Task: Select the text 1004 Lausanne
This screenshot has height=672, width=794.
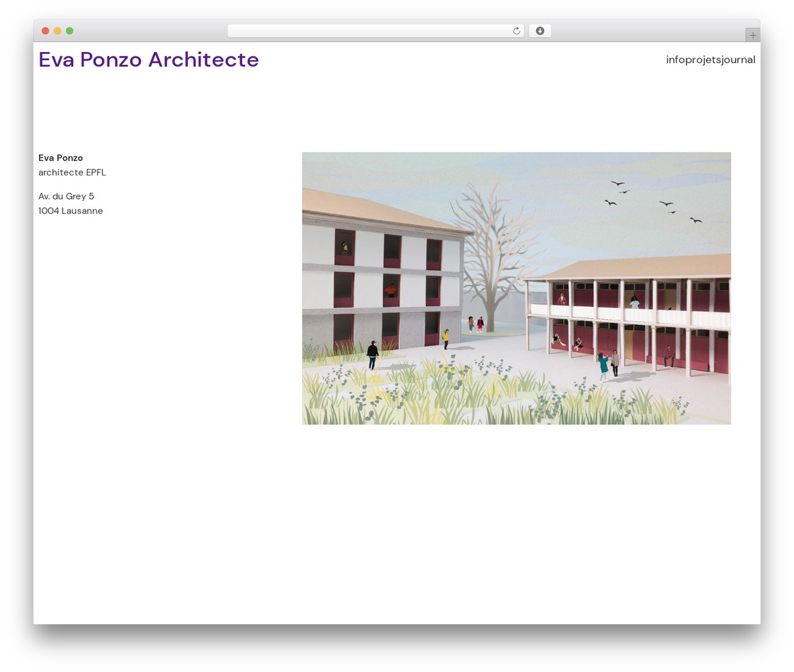Action: (71, 211)
